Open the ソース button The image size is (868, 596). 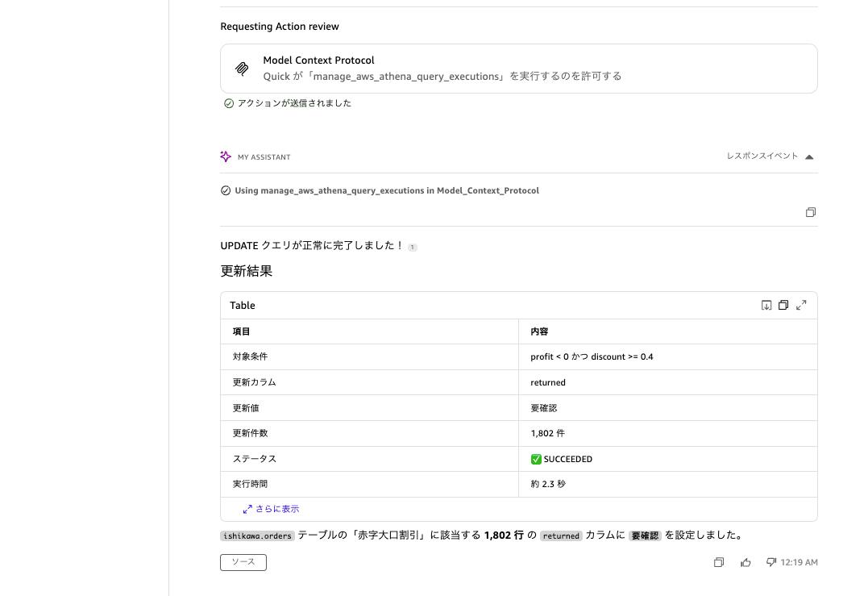click(x=243, y=562)
